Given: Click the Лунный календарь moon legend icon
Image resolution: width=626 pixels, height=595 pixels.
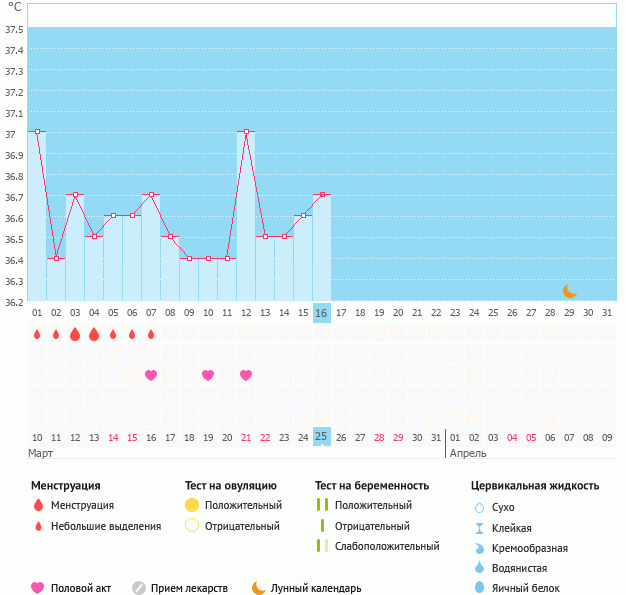Looking at the screenshot, I should point(259,588).
